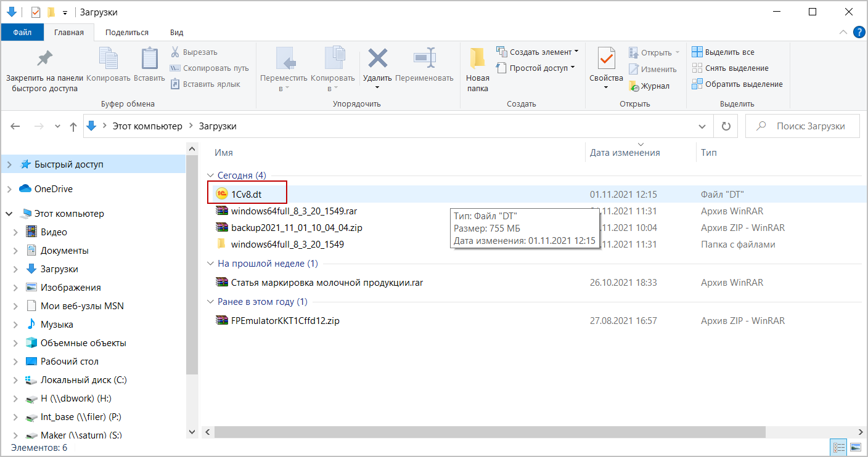This screenshot has height=457, width=868.
Task: Sort by the Дата изменения column
Action: pos(625,153)
